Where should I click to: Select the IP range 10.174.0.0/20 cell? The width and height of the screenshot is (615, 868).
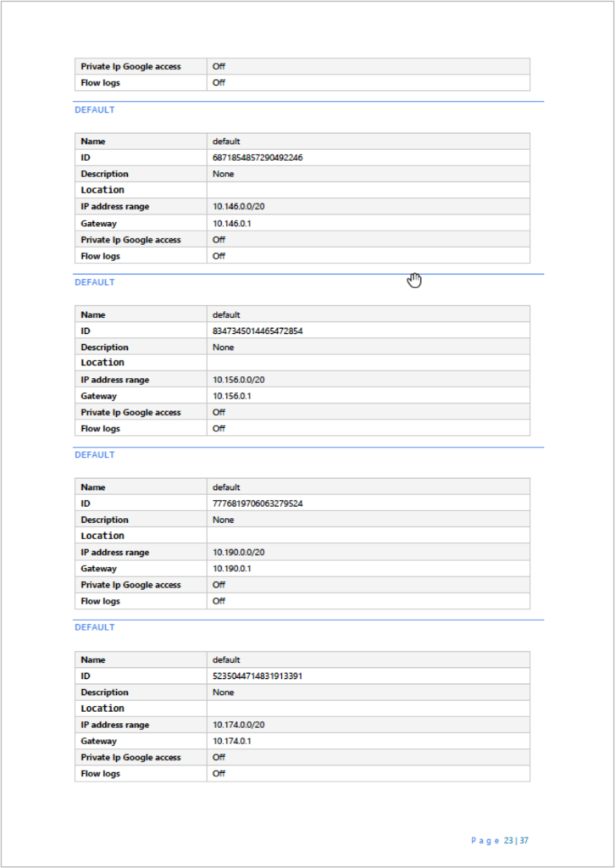point(368,725)
